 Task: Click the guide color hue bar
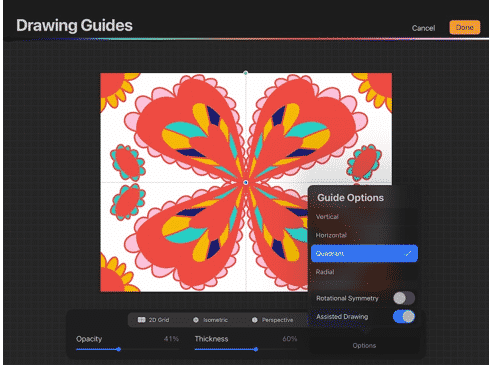(247, 39)
